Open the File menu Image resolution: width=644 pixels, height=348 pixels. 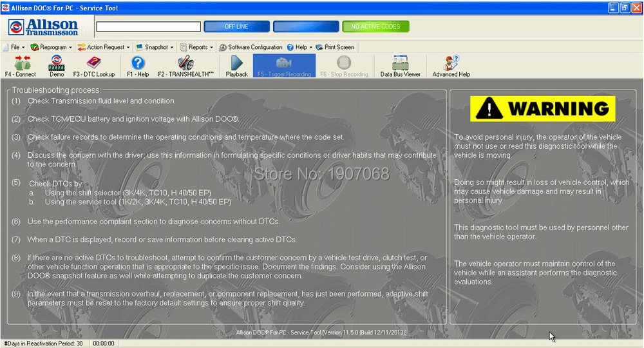(14, 47)
